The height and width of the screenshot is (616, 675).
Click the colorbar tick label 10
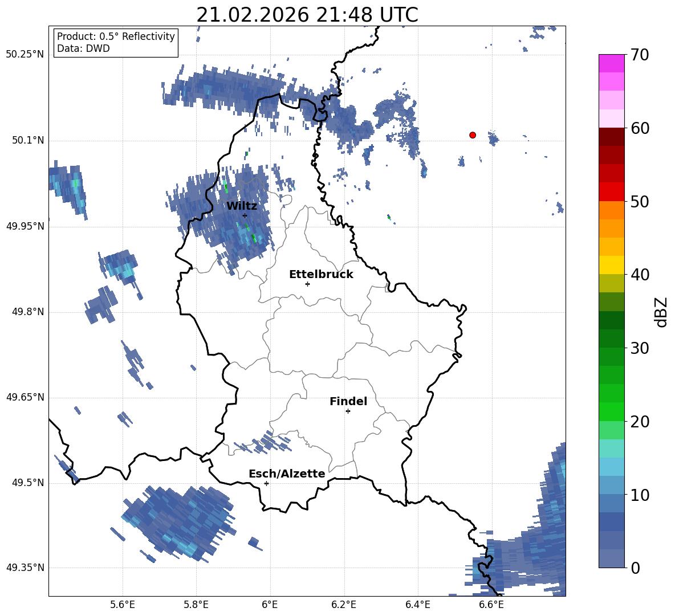click(640, 495)
